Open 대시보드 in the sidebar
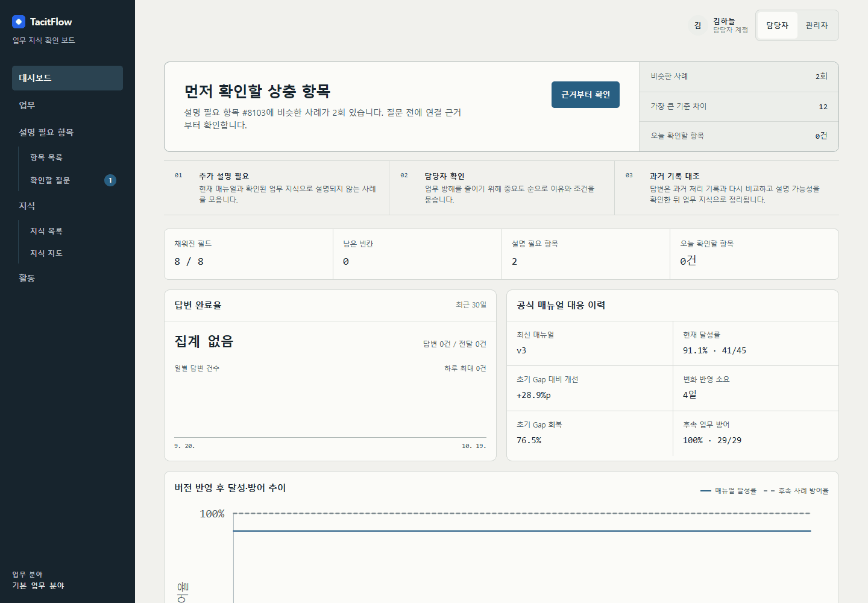This screenshot has width=868, height=603. [x=68, y=78]
